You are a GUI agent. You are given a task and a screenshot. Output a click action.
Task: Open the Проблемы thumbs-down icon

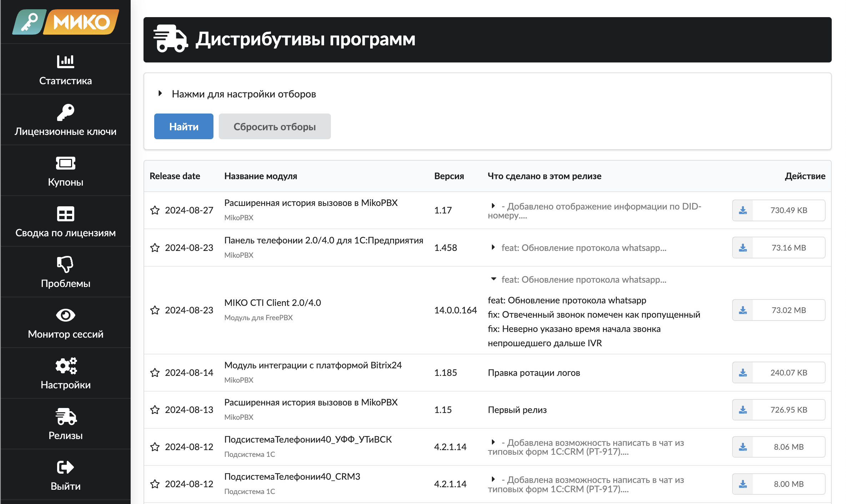tap(66, 264)
